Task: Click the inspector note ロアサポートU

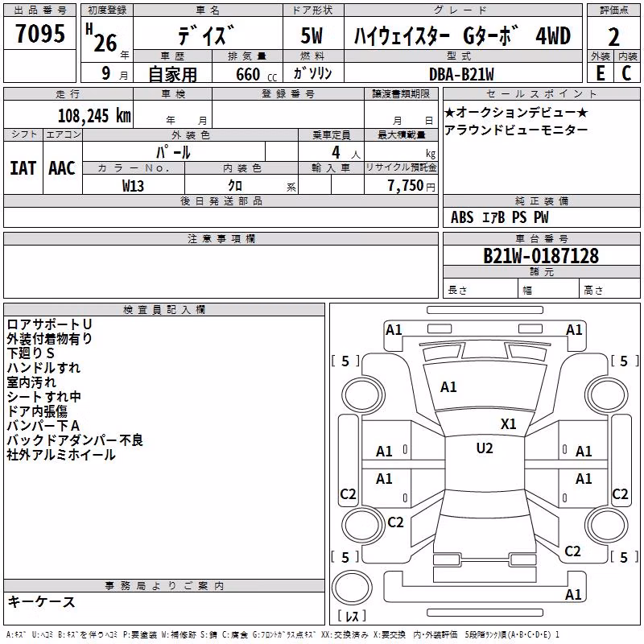Action: pos(49,324)
